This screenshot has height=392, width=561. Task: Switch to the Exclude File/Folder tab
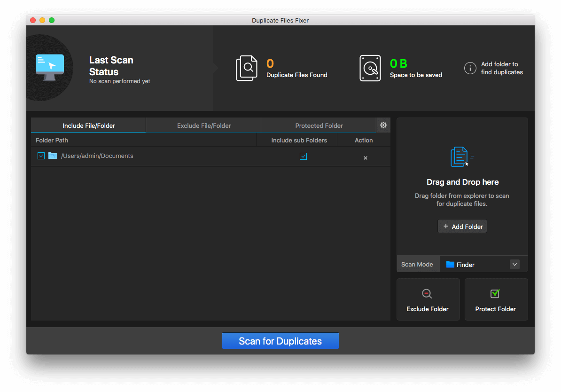[203, 125]
